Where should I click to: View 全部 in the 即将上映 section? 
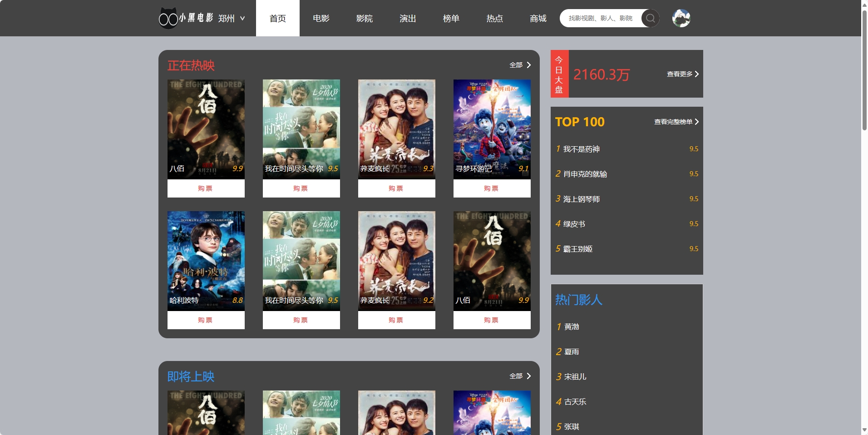pos(520,376)
